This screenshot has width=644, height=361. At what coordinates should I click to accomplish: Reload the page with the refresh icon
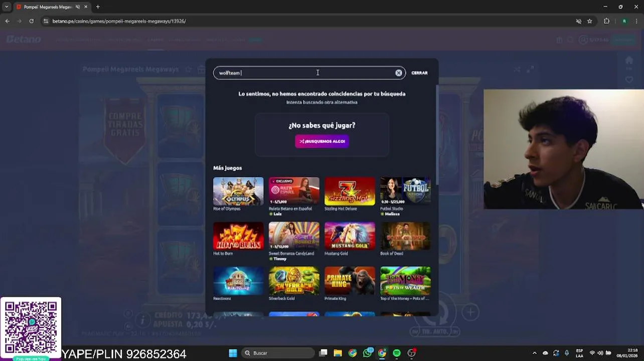pyautogui.click(x=31, y=21)
